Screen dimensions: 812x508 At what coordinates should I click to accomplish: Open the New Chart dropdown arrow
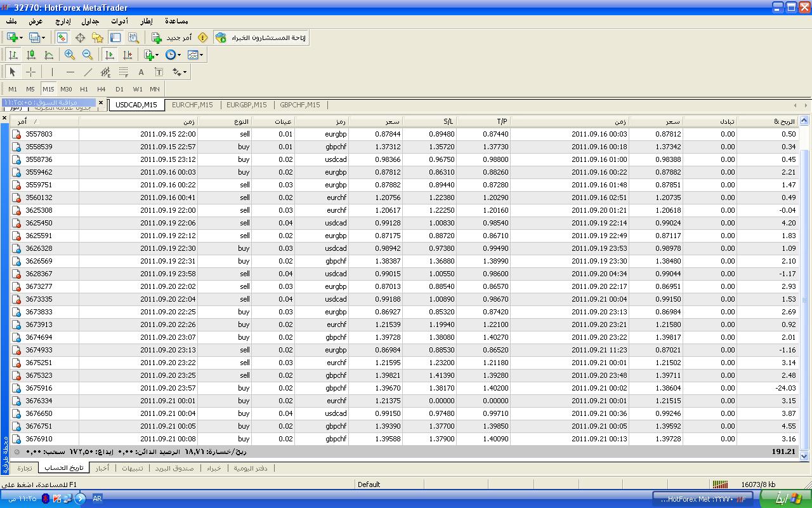point(22,38)
